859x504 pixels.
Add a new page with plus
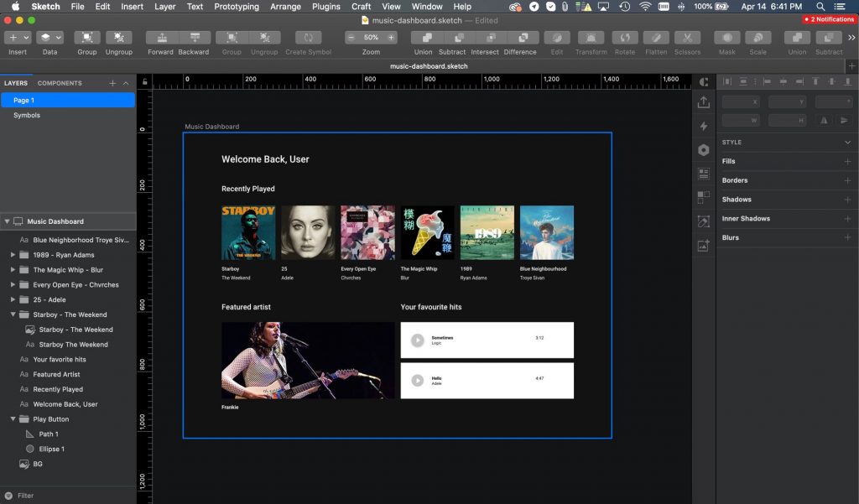click(112, 83)
